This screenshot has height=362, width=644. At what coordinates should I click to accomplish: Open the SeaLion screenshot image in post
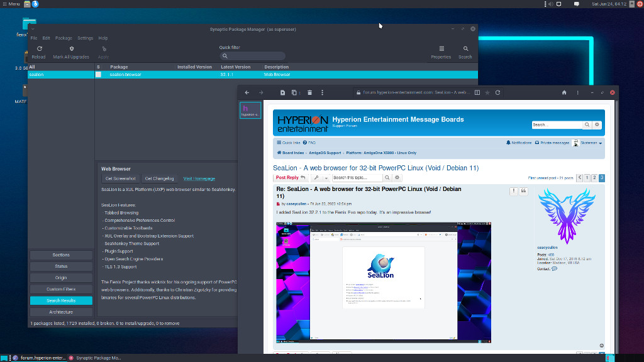(384, 283)
